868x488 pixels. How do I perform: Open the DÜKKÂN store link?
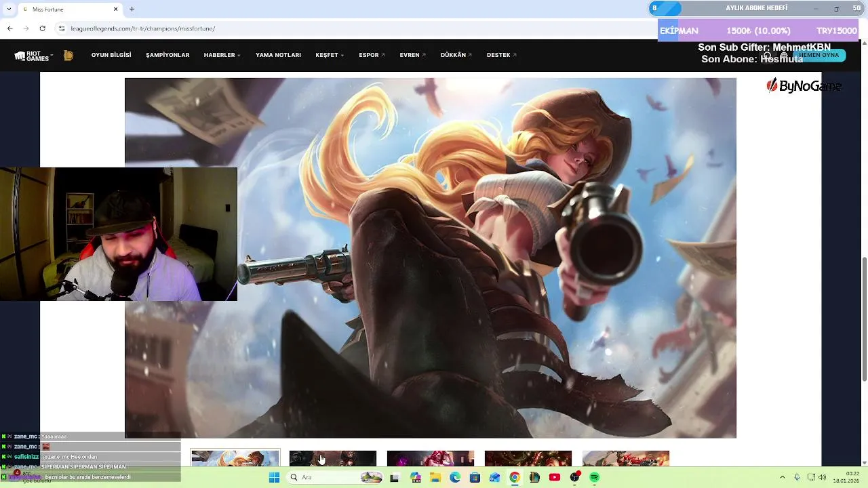click(456, 55)
